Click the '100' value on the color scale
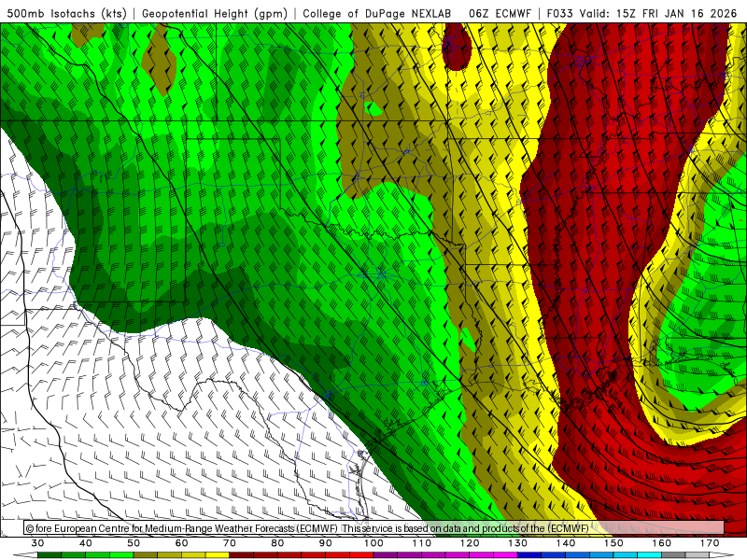The image size is (747, 560). tap(374, 543)
